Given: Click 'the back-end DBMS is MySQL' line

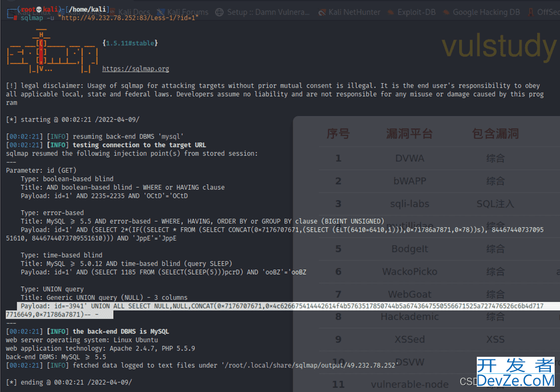Looking at the screenshot, I should click(x=87, y=332).
